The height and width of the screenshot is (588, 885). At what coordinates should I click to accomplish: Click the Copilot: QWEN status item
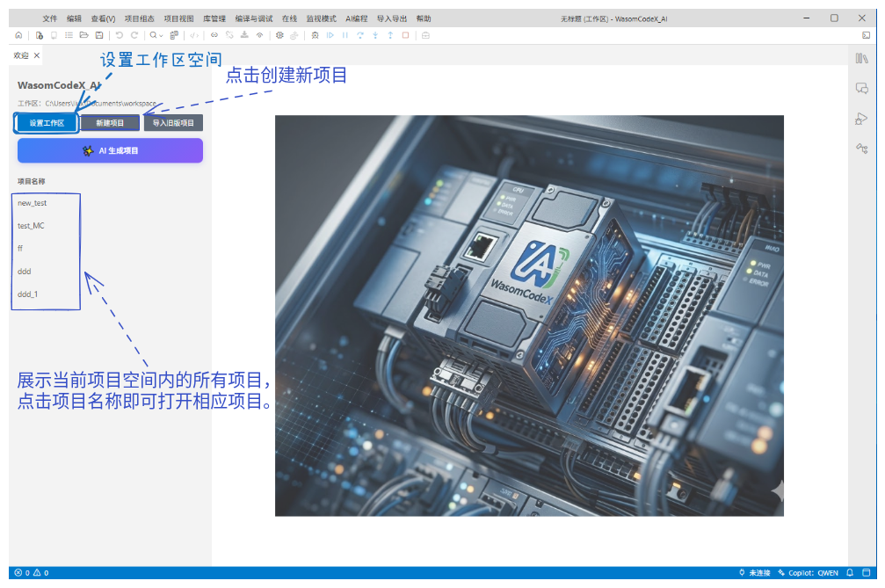[x=809, y=572]
